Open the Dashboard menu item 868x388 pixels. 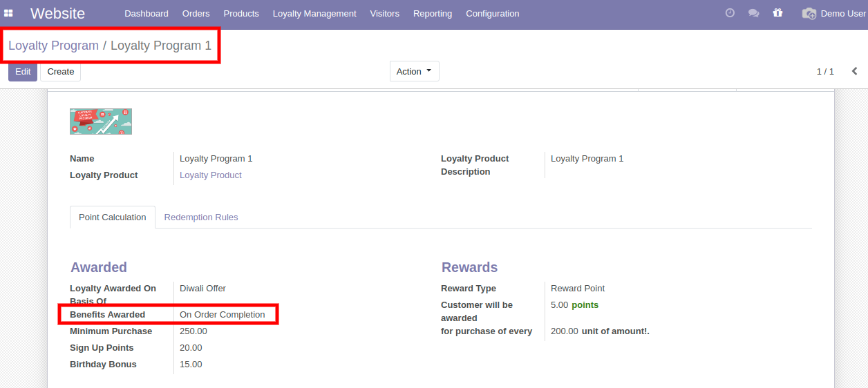(147, 13)
